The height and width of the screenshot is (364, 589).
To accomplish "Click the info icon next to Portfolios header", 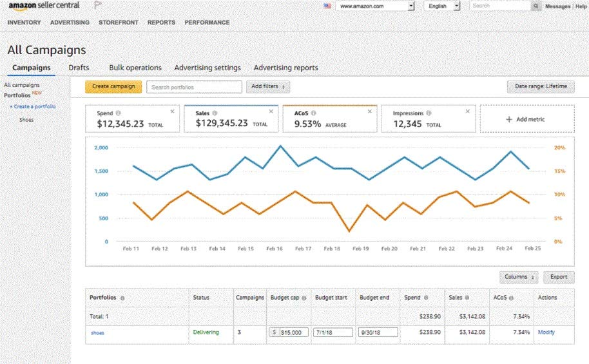I will click(x=122, y=298).
